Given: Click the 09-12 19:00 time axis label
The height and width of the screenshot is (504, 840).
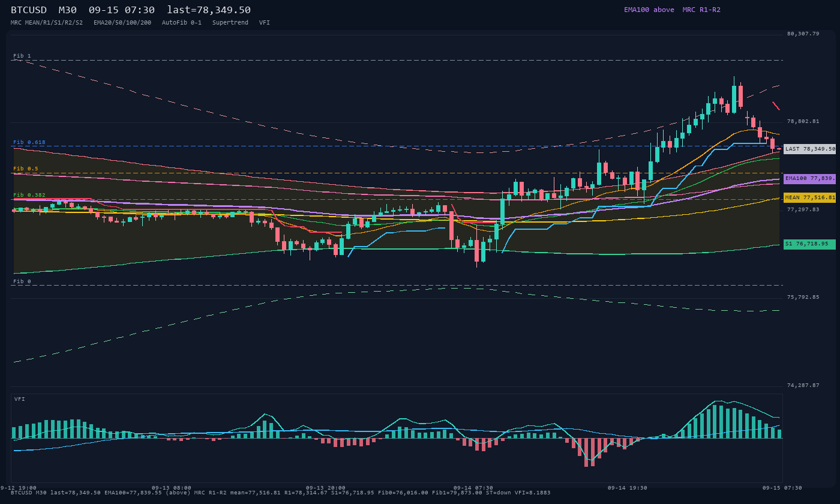Looking at the screenshot, I should (18, 488).
